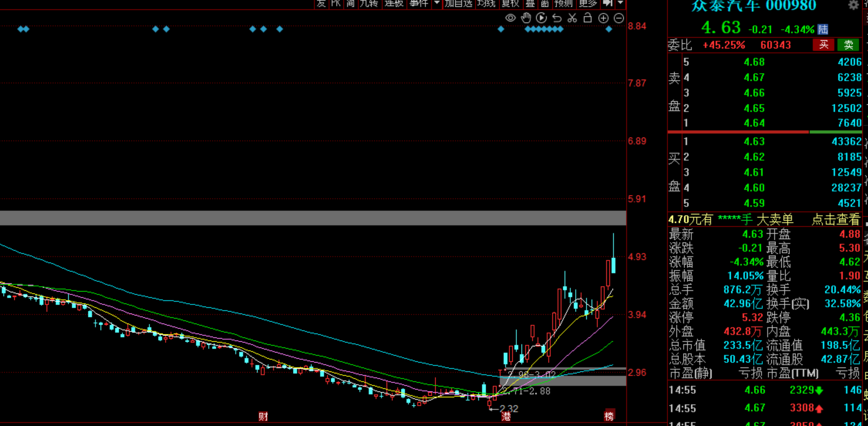Zoom out with the minus circle icon
The height and width of the screenshot is (426, 868).
pos(619,18)
